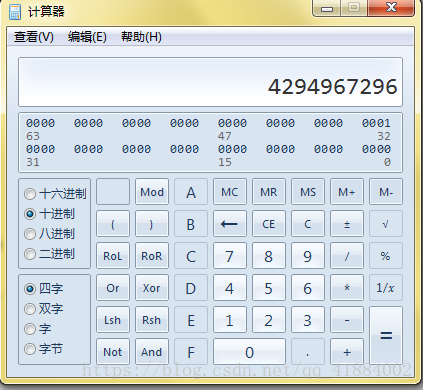Click the Rsh right shift button
The width and height of the screenshot is (423, 390).
point(152,320)
